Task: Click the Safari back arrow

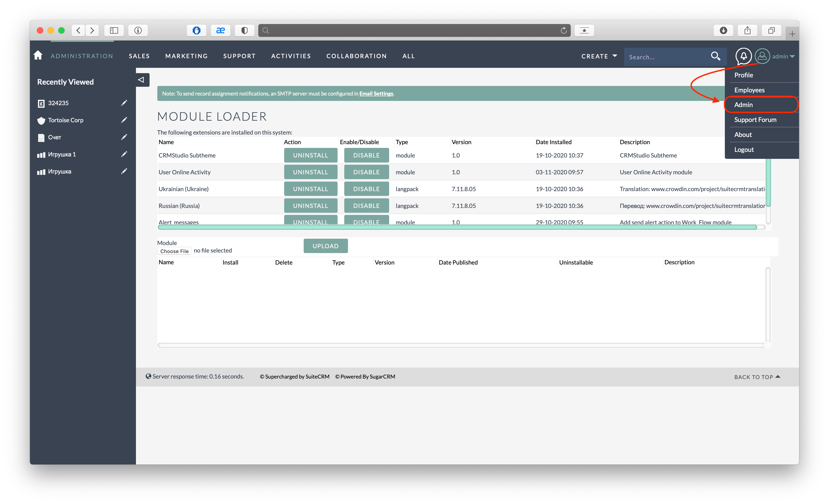Action: 79,30
